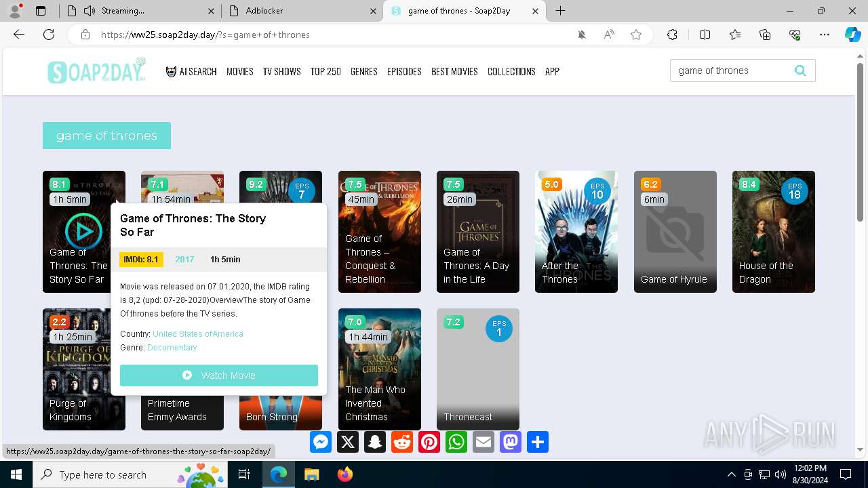Click the notifications blocked bell icon
Viewport: 868px width, 488px height.
[582, 35]
